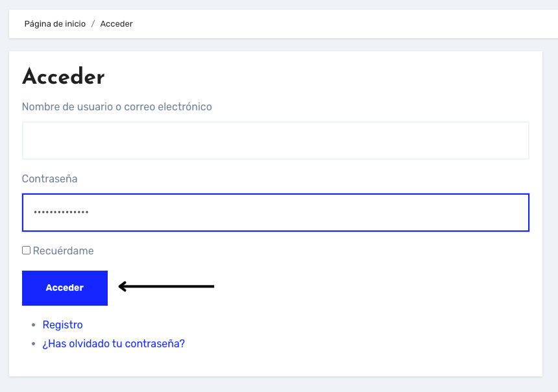Open the ¿Has olvidado tu contraseña? link
Image resolution: width=558 pixels, height=392 pixels.
point(114,343)
